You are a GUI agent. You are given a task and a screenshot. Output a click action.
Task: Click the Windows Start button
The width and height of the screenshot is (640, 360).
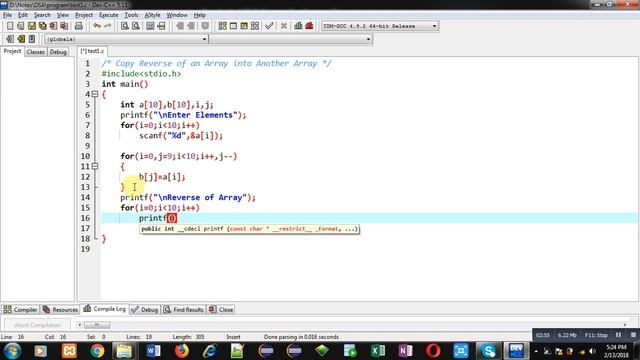tap(13, 351)
